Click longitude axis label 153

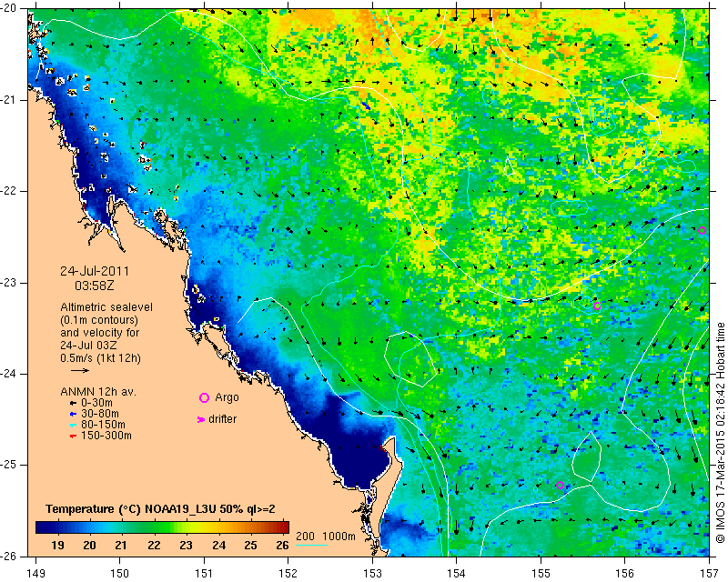tap(372, 574)
